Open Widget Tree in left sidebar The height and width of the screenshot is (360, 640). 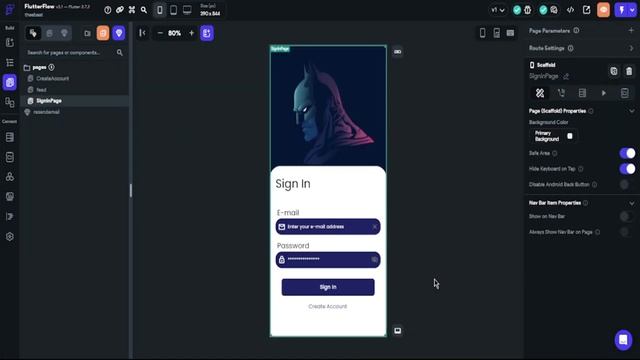click(x=10, y=62)
